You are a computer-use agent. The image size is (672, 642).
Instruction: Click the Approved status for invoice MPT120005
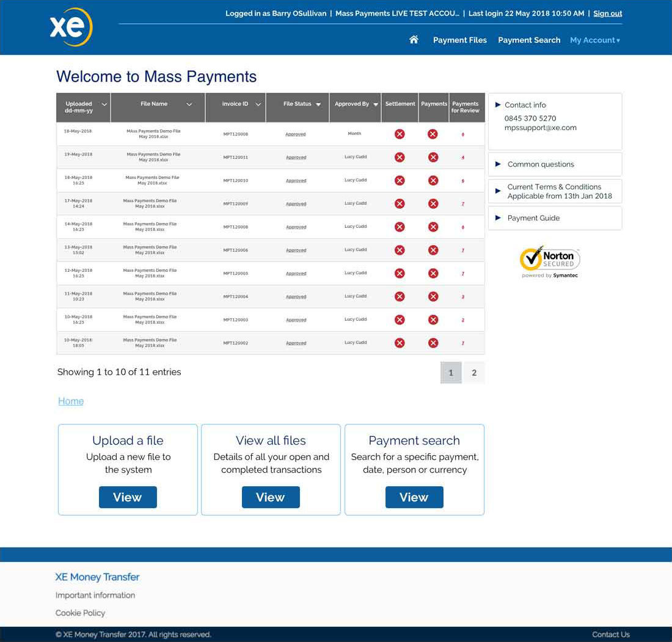(296, 274)
